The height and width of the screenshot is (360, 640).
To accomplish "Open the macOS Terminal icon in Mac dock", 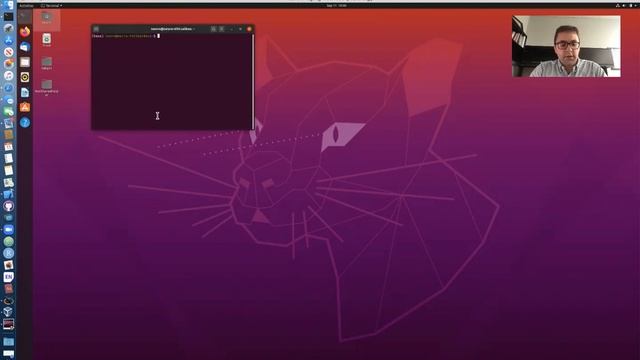I will [8, 17].
